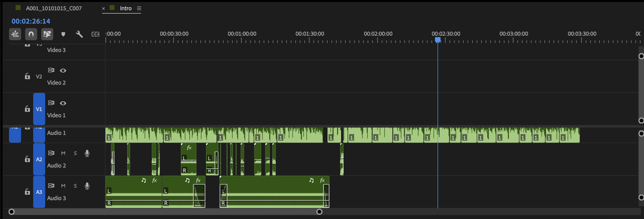
Task: Click the horizontal timeline scrollbar bar
Action: click(x=165, y=212)
